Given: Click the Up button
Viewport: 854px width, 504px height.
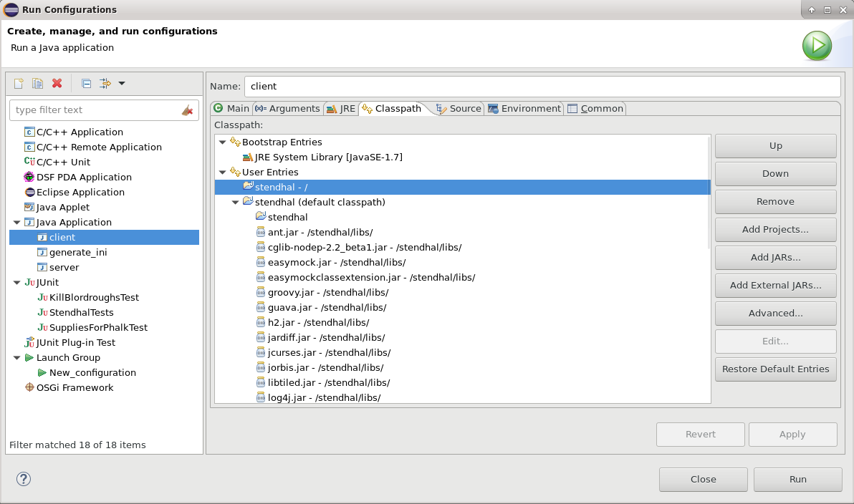Looking at the screenshot, I should pos(776,146).
